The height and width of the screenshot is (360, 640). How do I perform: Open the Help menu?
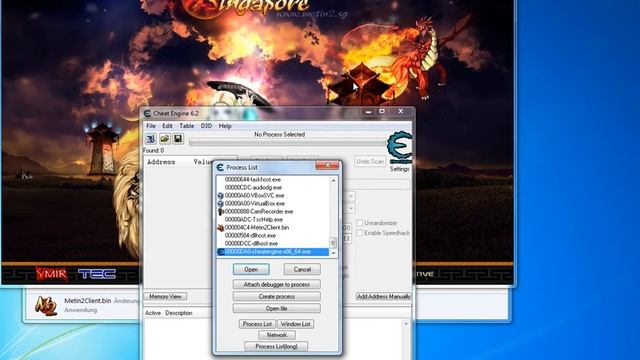[225, 126]
